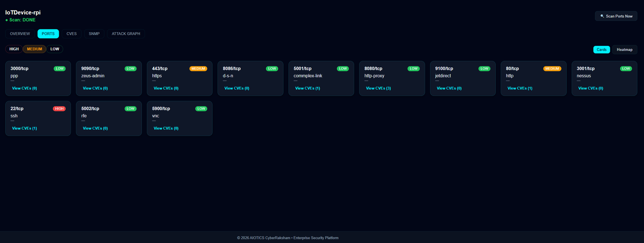The width and height of the screenshot is (644, 243).
Task: View CVEs for port 8080/tcp http-proxy
Action: coord(378,88)
